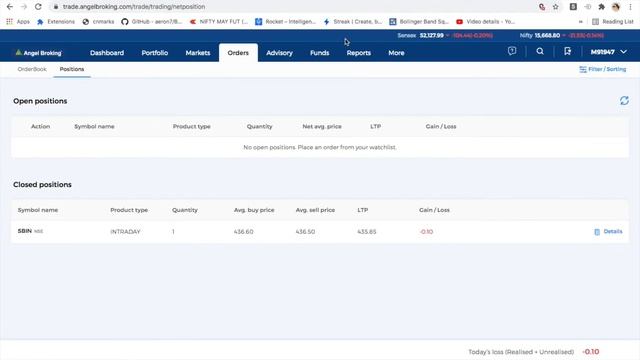
Task: Click the Closed positions heading
Action: [42, 184]
